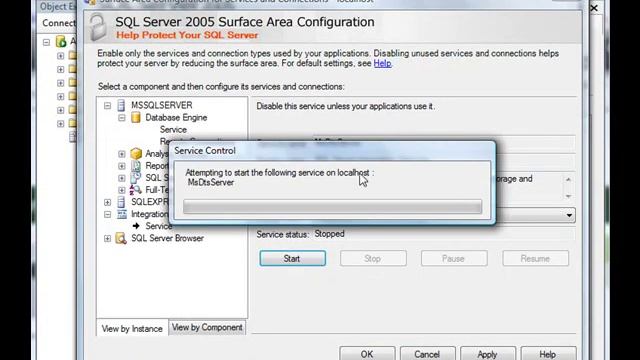
Task: Collapse the Database Engine node
Action: pos(122,118)
